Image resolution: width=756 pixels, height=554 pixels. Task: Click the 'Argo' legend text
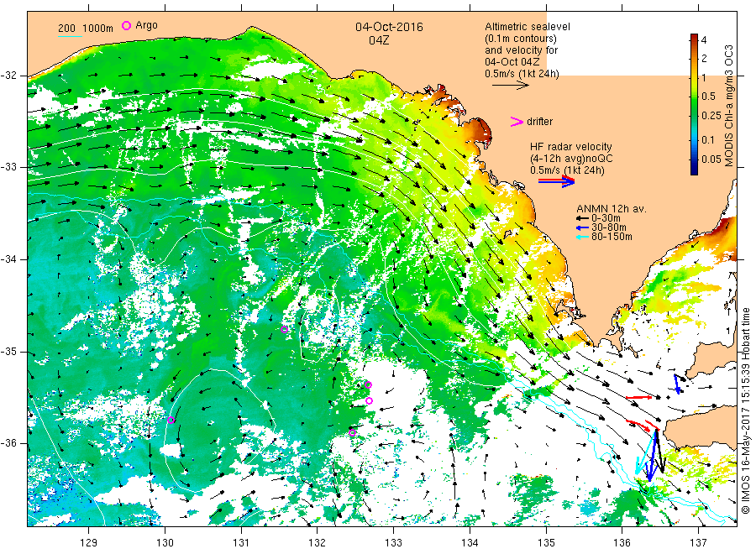pos(146,25)
